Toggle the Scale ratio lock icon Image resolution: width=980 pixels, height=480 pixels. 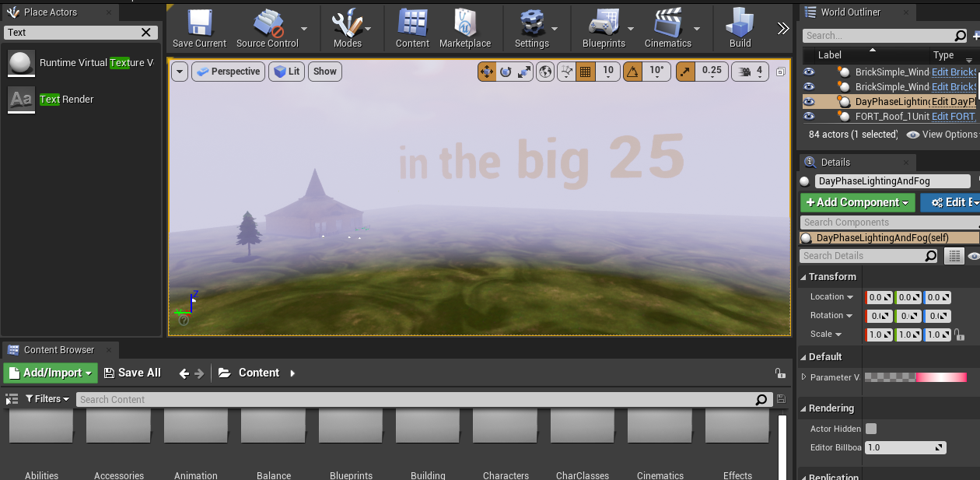pyautogui.click(x=959, y=335)
